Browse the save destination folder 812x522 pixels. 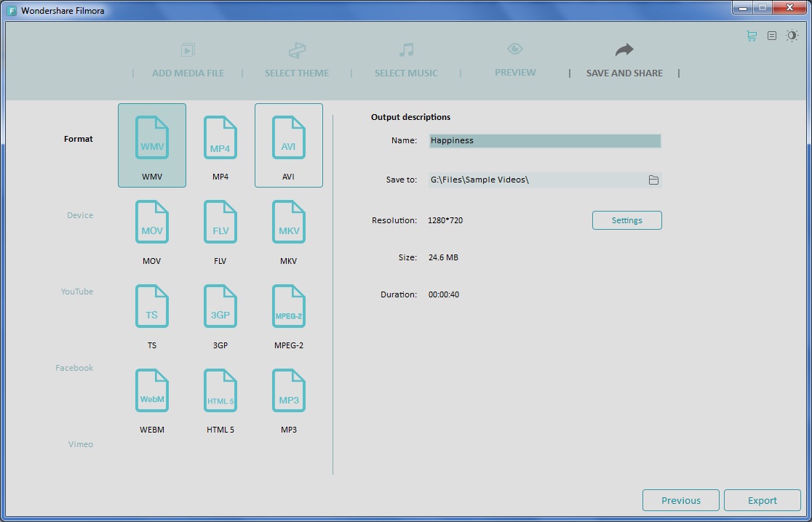coord(653,180)
